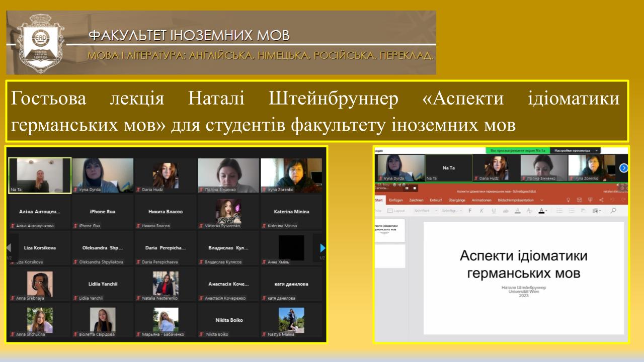Go to previous page of gallery participants
644x362 pixels.
pyautogui.click(x=9, y=248)
